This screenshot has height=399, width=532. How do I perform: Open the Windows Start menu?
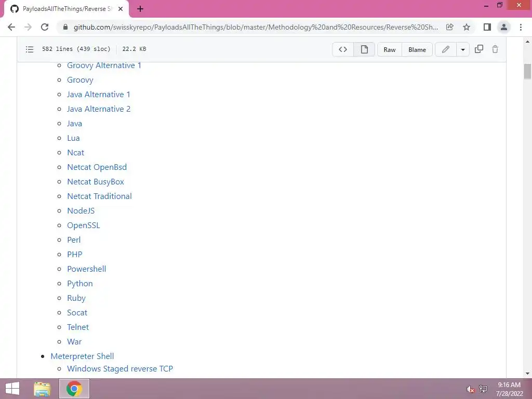coord(12,389)
